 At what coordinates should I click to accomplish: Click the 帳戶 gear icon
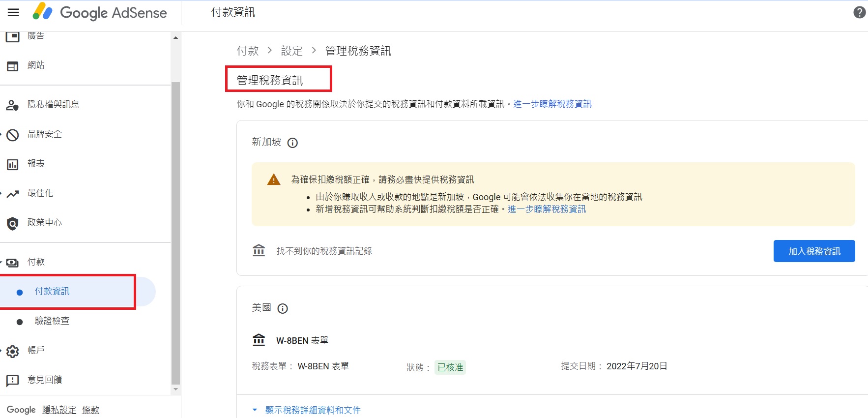point(13,351)
